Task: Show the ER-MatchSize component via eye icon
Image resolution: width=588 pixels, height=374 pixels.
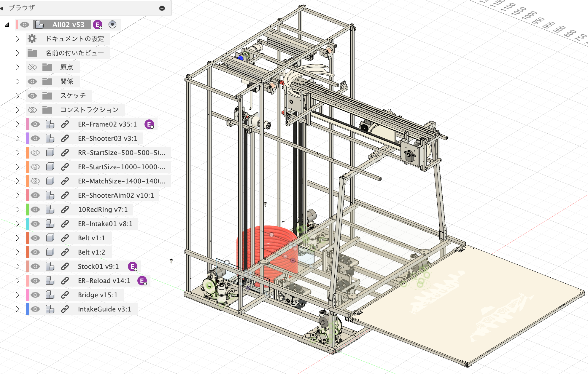Action: [x=35, y=181]
